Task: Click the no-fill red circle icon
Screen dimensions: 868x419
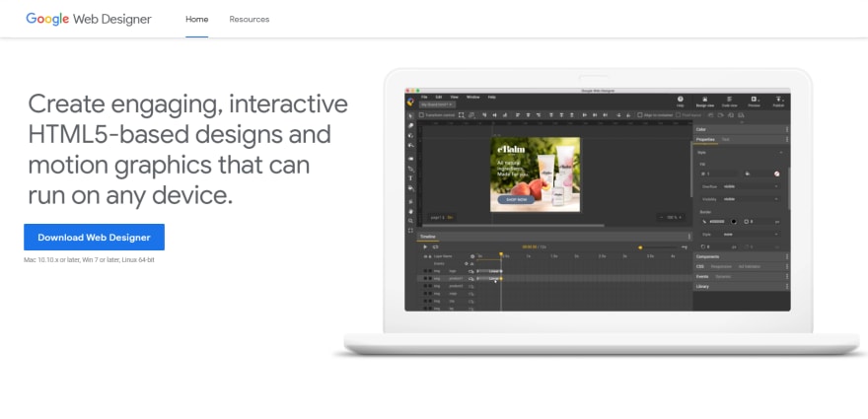Action: tap(776, 174)
